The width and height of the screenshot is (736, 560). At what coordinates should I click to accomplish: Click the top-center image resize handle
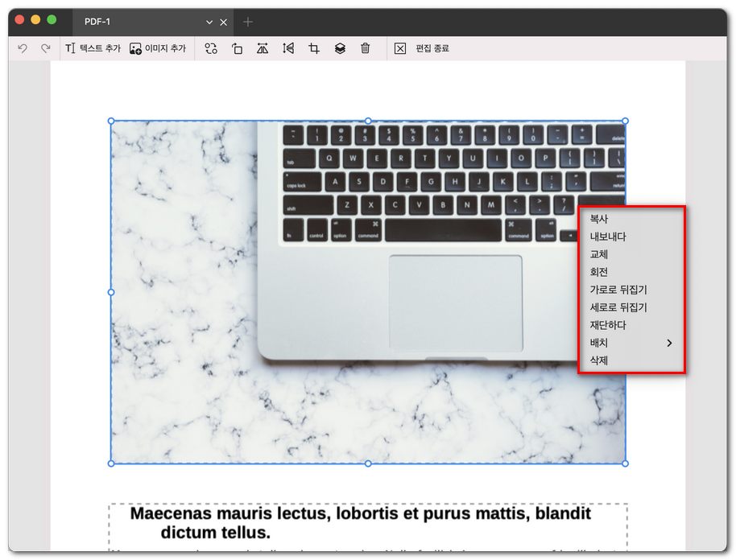[369, 121]
